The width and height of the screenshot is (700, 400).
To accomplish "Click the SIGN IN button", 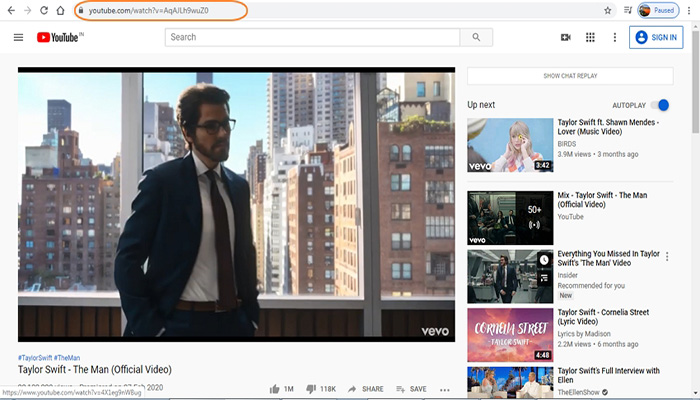I will click(x=655, y=38).
